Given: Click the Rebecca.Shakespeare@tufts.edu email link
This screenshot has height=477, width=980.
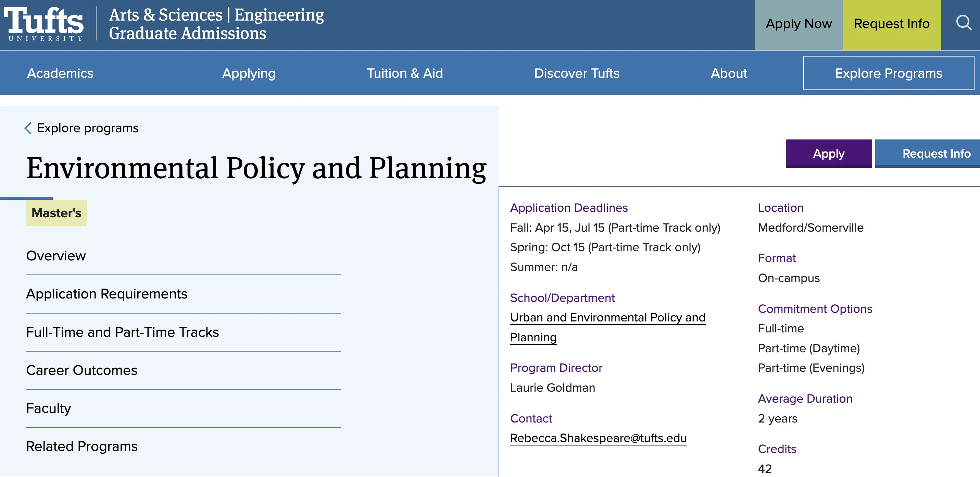Looking at the screenshot, I should 598,438.
